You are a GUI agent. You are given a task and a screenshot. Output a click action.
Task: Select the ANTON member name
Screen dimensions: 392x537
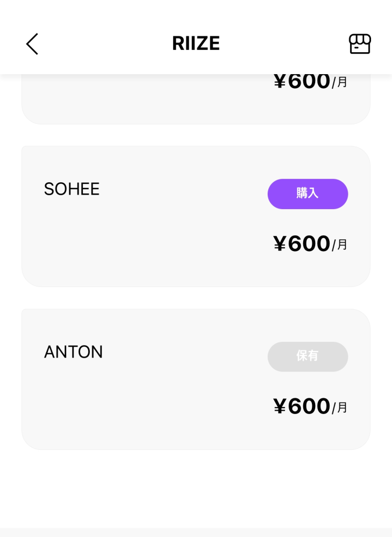[x=73, y=352]
